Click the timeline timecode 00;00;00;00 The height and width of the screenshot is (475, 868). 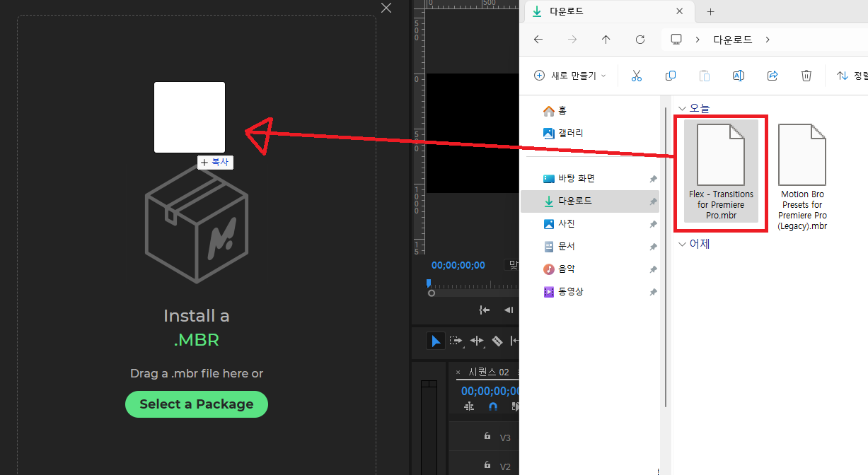490,391
